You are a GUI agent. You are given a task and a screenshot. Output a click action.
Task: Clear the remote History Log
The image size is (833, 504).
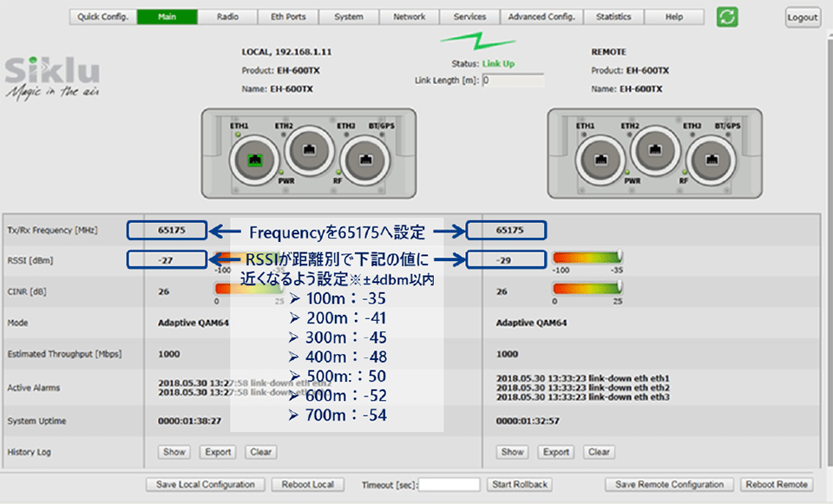click(599, 452)
